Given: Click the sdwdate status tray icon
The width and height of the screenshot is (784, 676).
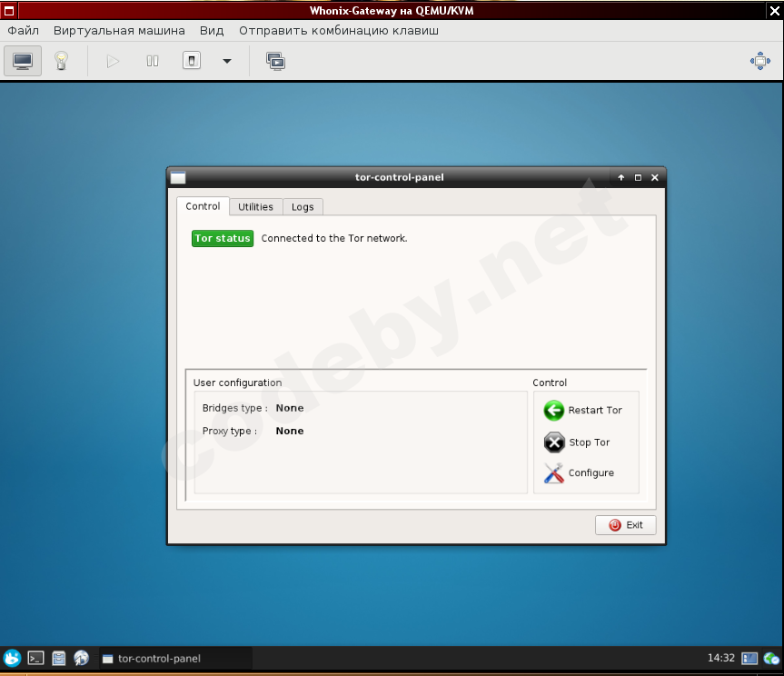Looking at the screenshot, I should [x=771, y=659].
